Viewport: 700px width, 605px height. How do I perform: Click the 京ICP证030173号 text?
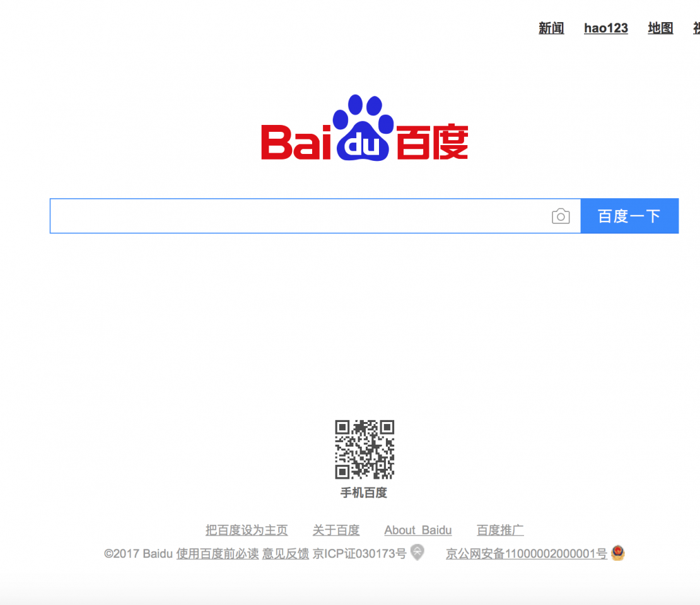[359, 554]
